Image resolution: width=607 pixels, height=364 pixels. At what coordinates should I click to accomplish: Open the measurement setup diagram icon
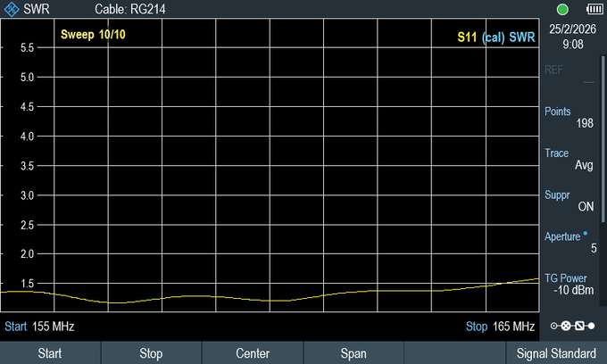(572, 326)
